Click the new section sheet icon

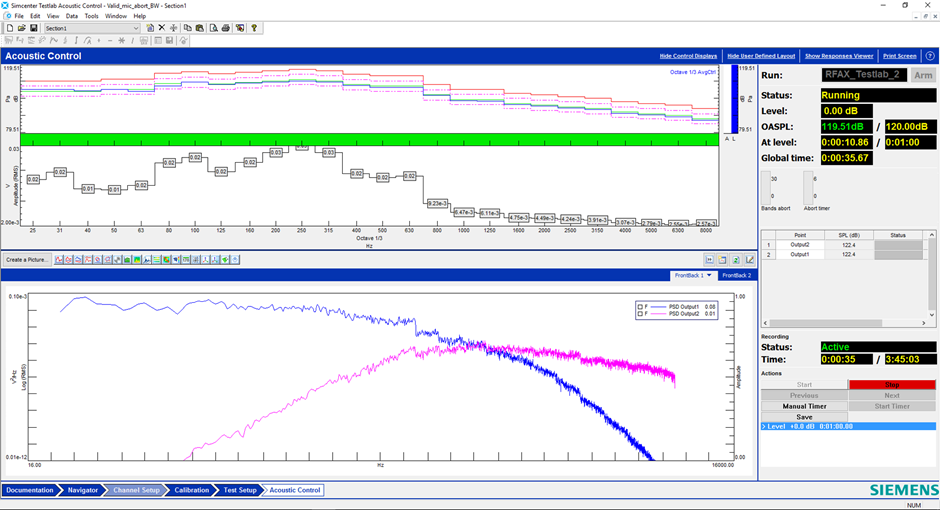pyautogui.click(x=150, y=28)
